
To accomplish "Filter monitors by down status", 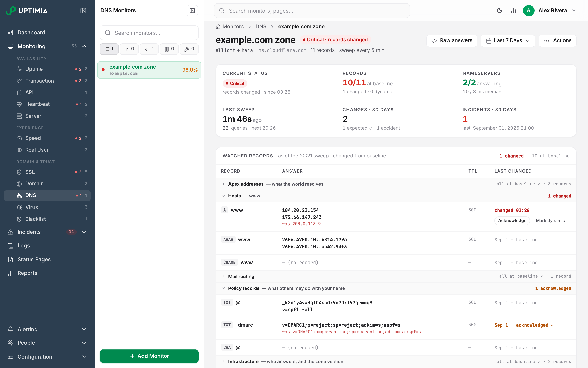I will 149,49.
